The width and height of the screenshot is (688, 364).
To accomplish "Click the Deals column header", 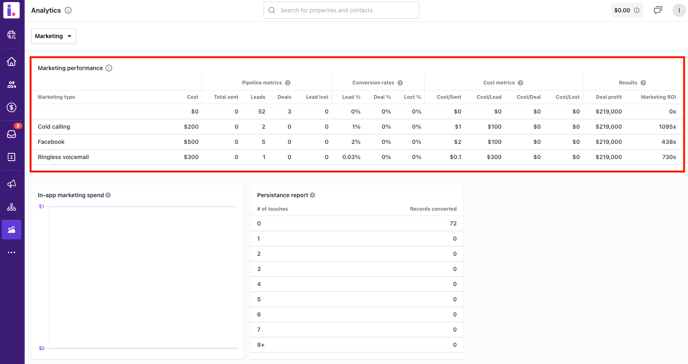I will [x=284, y=97].
